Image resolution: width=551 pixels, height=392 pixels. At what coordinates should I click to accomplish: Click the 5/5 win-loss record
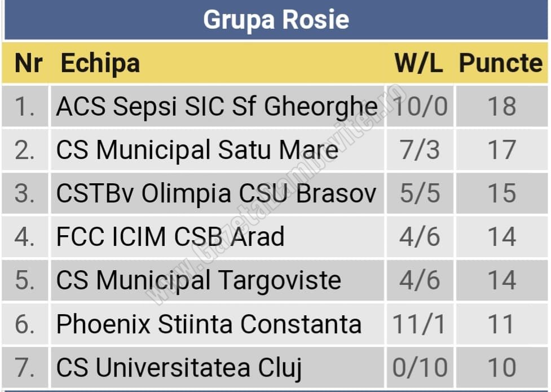(x=420, y=193)
